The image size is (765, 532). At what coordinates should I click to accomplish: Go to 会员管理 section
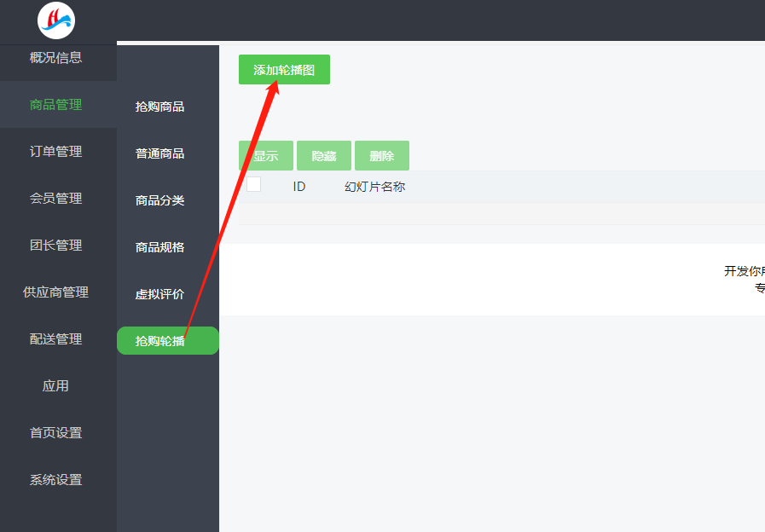(x=55, y=198)
